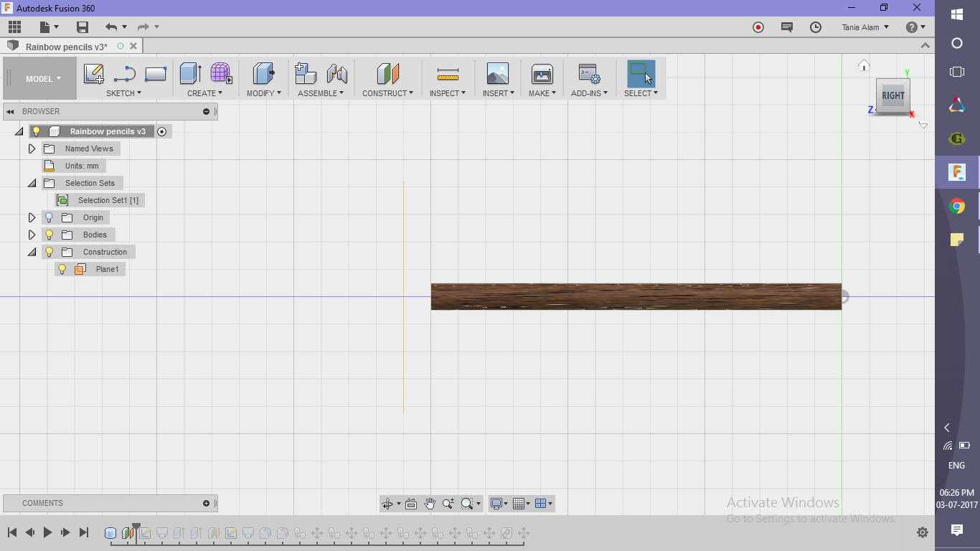Start a new sketch with Create Sketch tool
The height and width of the screenshot is (551, 980).
point(94,73)
